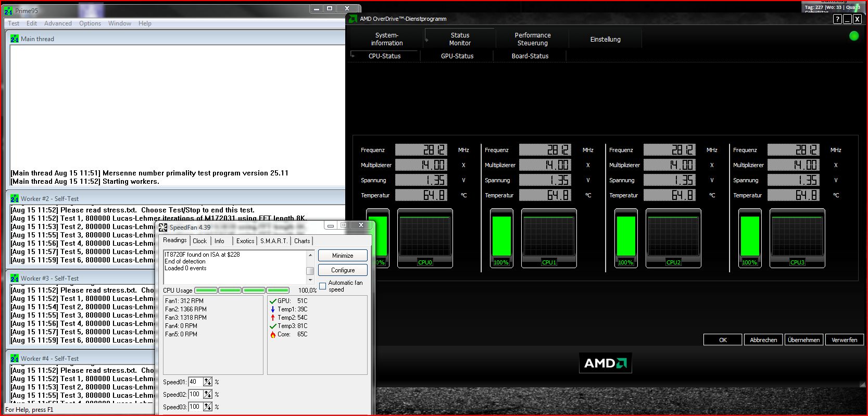
Task: Click the Speed01 value field showing 40
Action: click(x=196, y=382)
